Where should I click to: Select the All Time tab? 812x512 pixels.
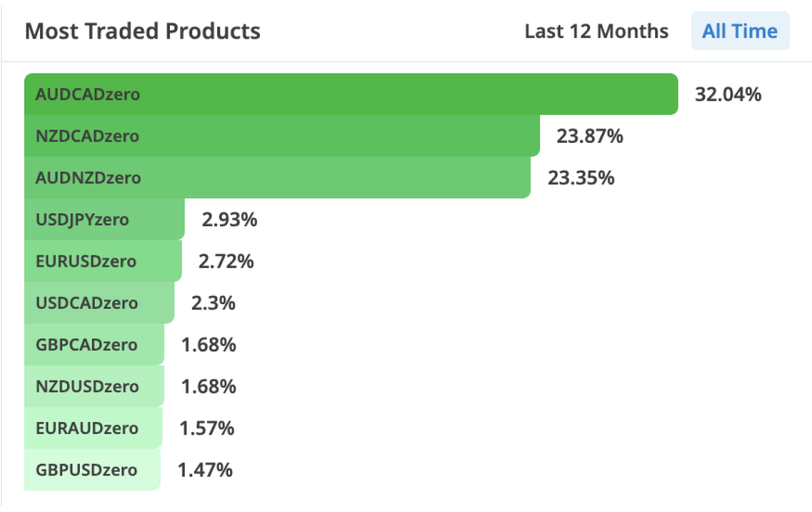click(740, 30)
